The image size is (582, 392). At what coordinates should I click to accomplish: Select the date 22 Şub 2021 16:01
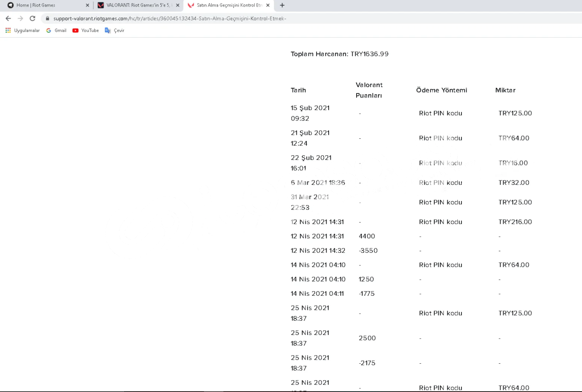click(x=311, y=163)
